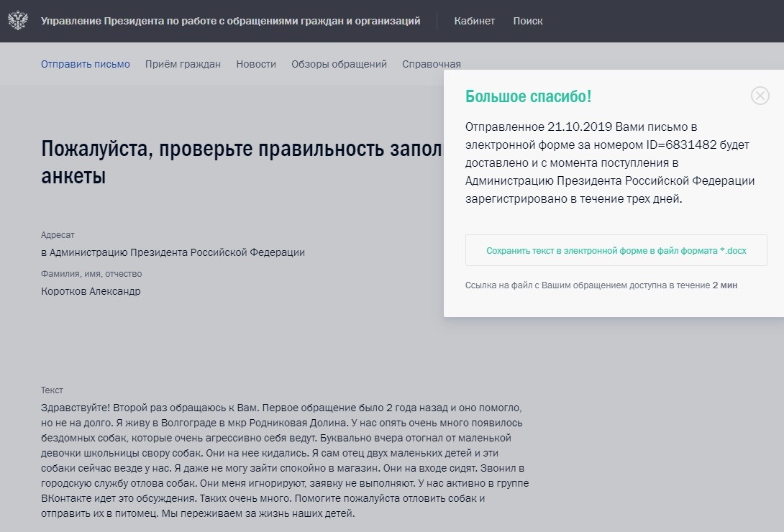This screenshot has height=532, width=784.
Task: Click the note 'Ссылка на файл ... доступна в течение 2 мин'
Action: (601, 285)
